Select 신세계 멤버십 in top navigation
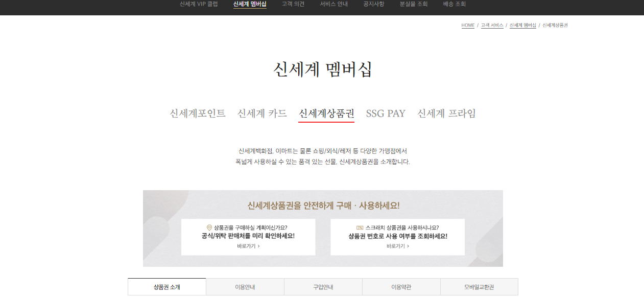This screenshot has height=297, width=644. click(x=250, y=4)
